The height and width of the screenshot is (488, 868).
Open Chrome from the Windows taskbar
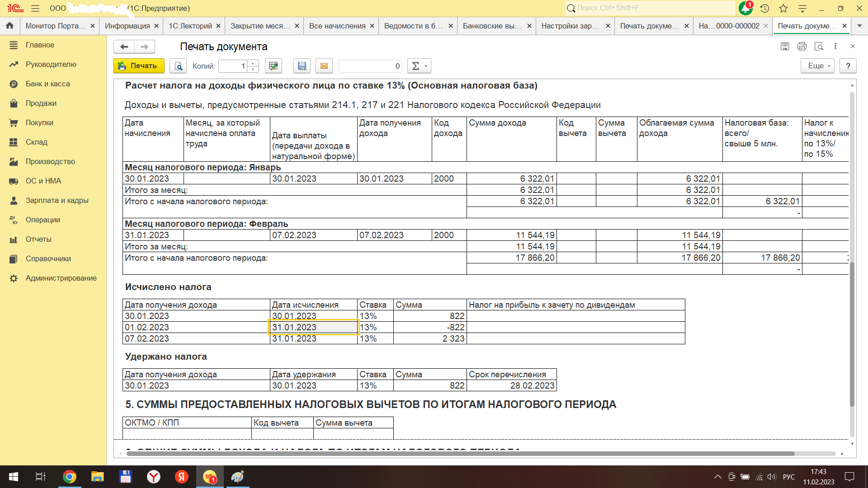point(70,477)
